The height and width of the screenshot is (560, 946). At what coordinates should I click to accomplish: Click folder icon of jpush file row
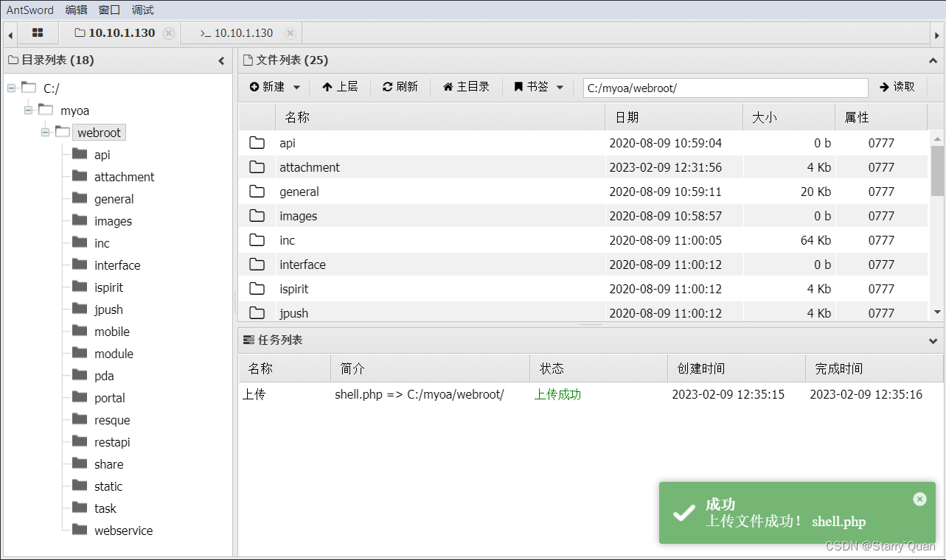click(257, 313)
